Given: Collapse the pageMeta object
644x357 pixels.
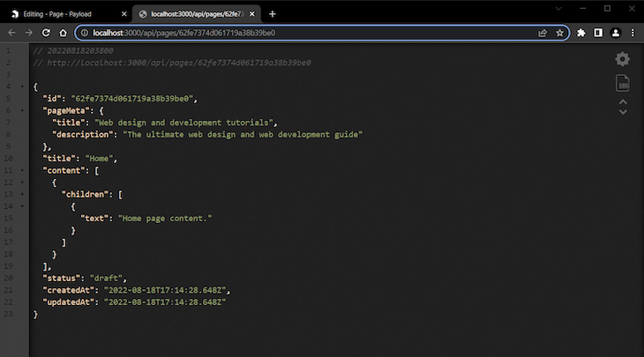Looking at the screenshot, I should coord(22,110).
